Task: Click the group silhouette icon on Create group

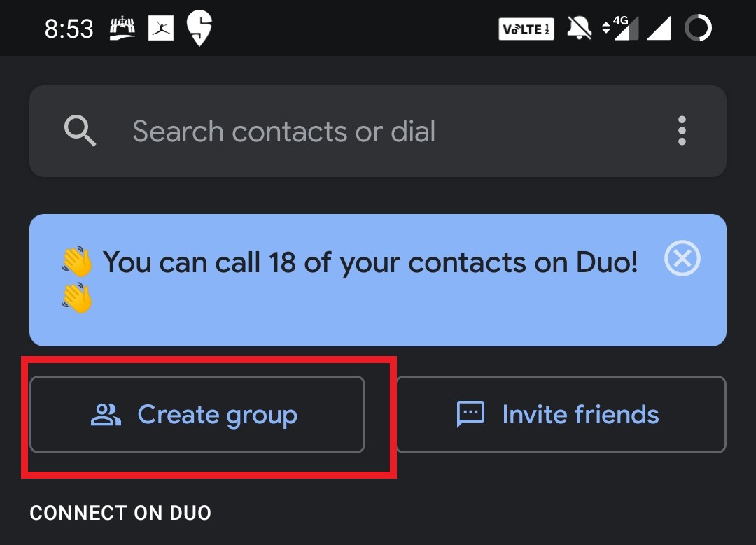Action: click(105, 414)
